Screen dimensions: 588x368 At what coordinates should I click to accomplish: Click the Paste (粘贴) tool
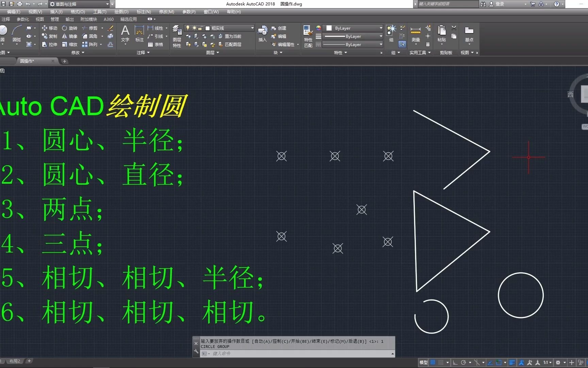[x=441, y=32]
